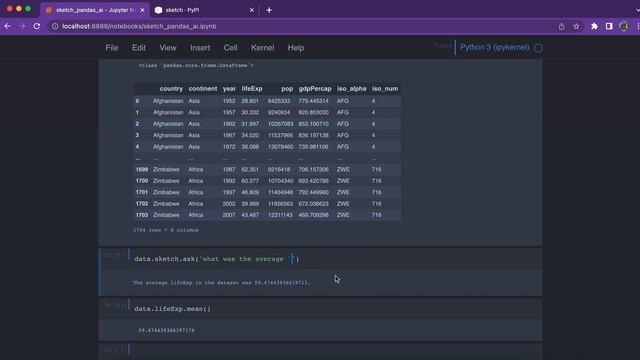Click the 1972 year value for Afghanistan

click(229, 147)
